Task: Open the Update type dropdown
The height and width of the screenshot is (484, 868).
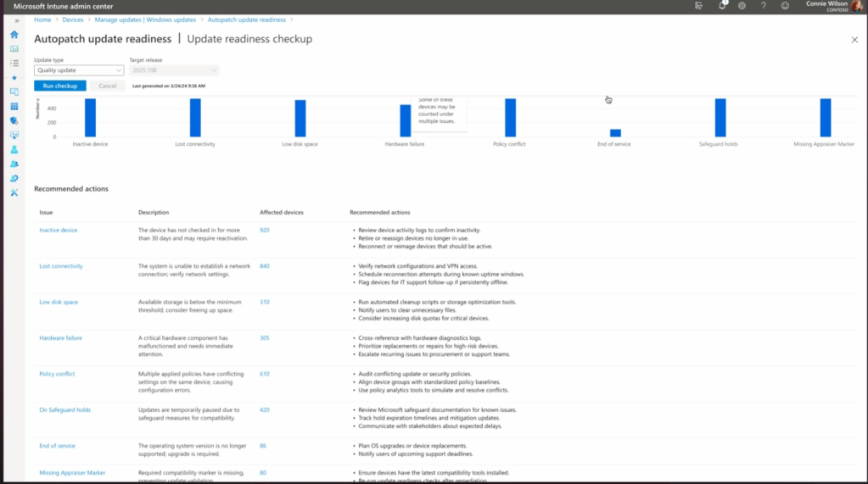Action: 79,70
